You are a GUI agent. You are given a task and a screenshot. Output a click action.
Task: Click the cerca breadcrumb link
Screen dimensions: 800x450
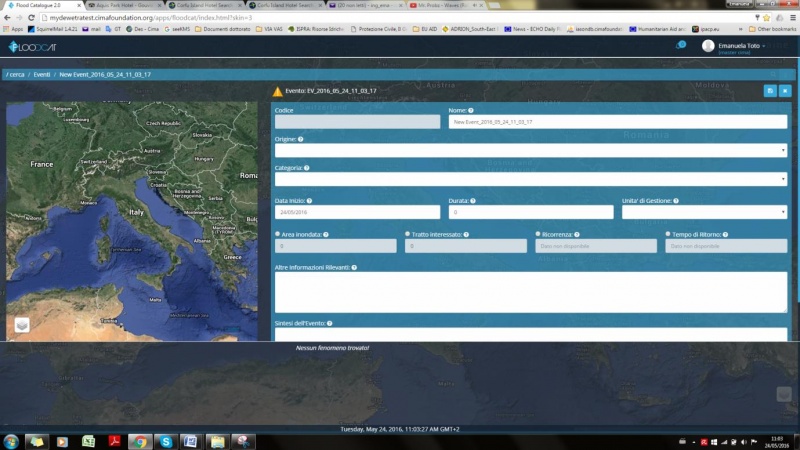pos(16,74)
